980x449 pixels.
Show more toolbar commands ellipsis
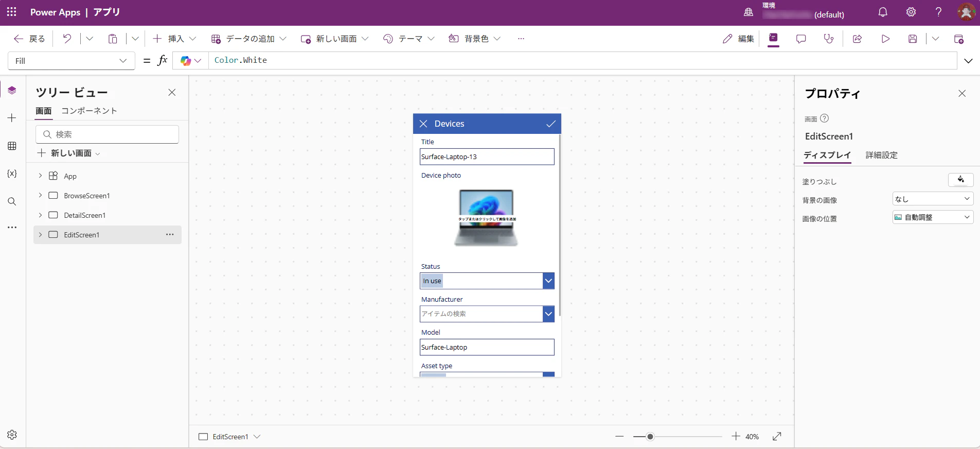pos(521,39)
